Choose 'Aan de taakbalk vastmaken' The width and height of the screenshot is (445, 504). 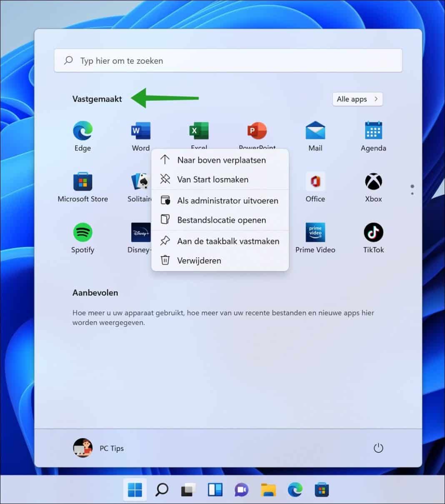[228, 241]
